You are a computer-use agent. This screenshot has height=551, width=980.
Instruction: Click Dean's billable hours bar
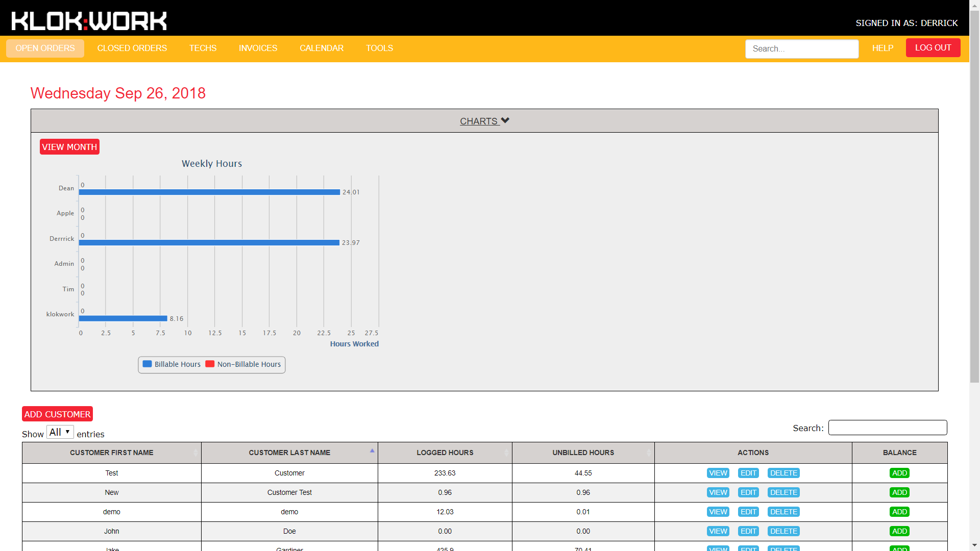(x=209, y=192)
